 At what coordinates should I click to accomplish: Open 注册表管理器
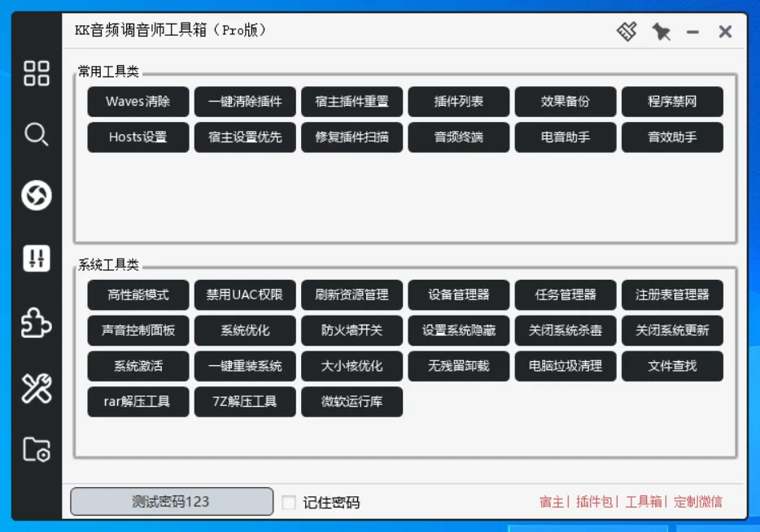(x=672, y=294)
